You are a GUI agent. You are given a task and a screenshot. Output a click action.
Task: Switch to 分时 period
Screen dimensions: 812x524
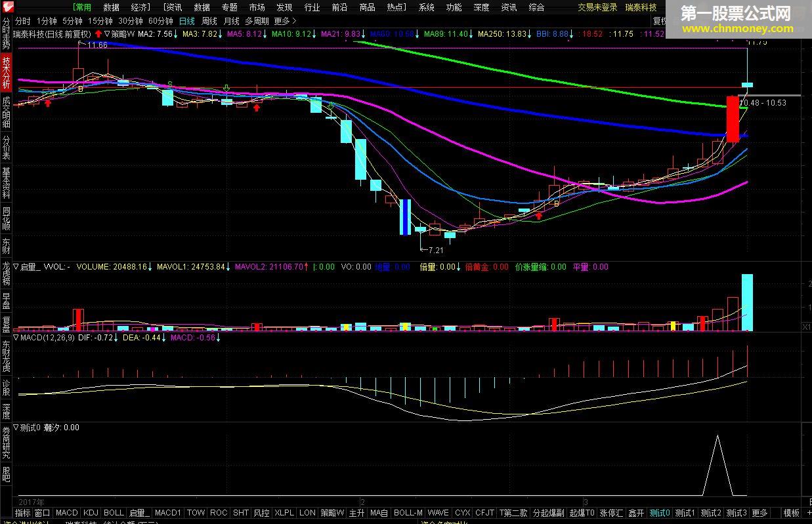pos(22,21)
